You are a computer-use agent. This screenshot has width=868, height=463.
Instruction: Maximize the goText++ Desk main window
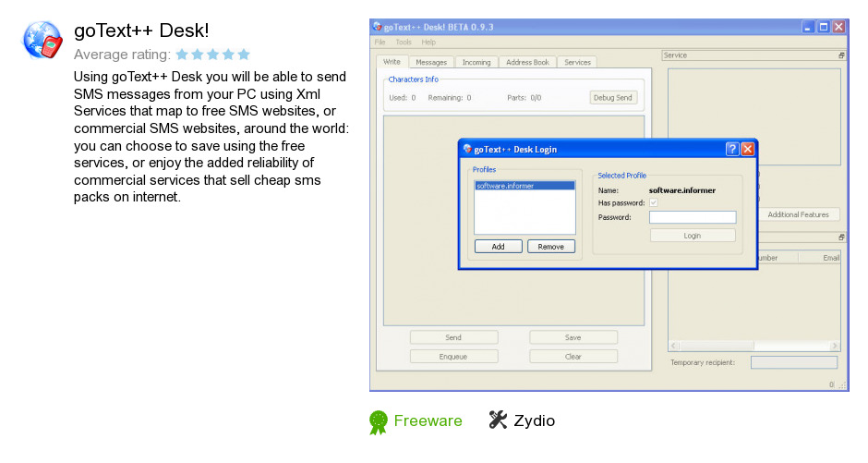[x=823, y=27]
